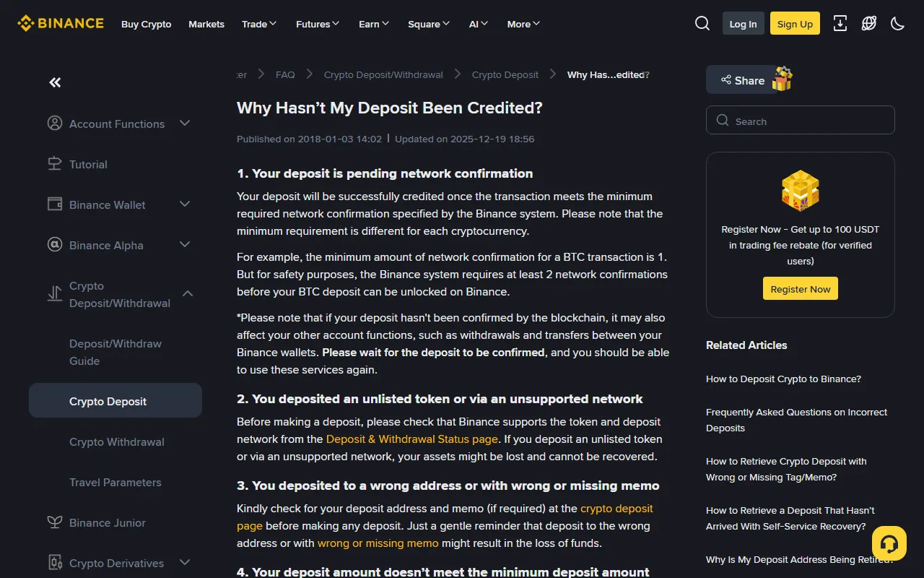Click the Binance Alpha icon
The width and height of the screenshot is (924, 578).
55,244
